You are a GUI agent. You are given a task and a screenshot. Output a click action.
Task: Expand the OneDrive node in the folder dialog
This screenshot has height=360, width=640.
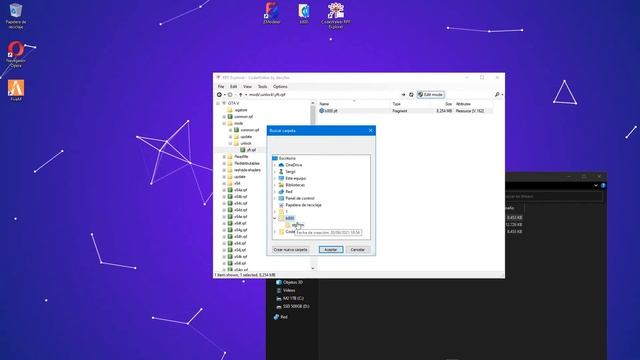(x=275, y=165)
